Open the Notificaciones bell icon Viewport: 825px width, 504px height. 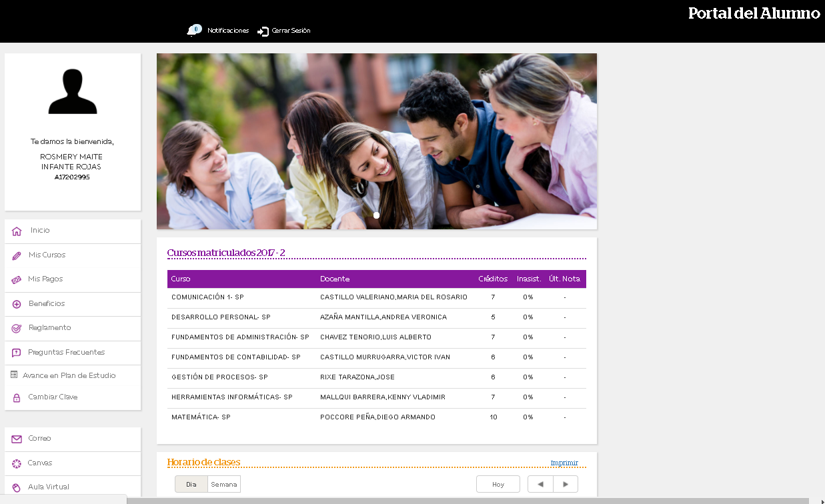coord(194,30)
